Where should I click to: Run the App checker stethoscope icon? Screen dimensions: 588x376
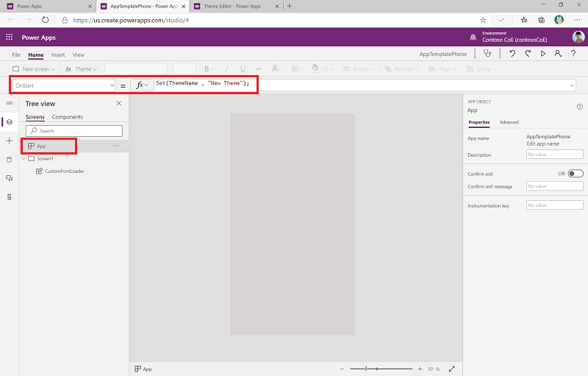(487, 53)
